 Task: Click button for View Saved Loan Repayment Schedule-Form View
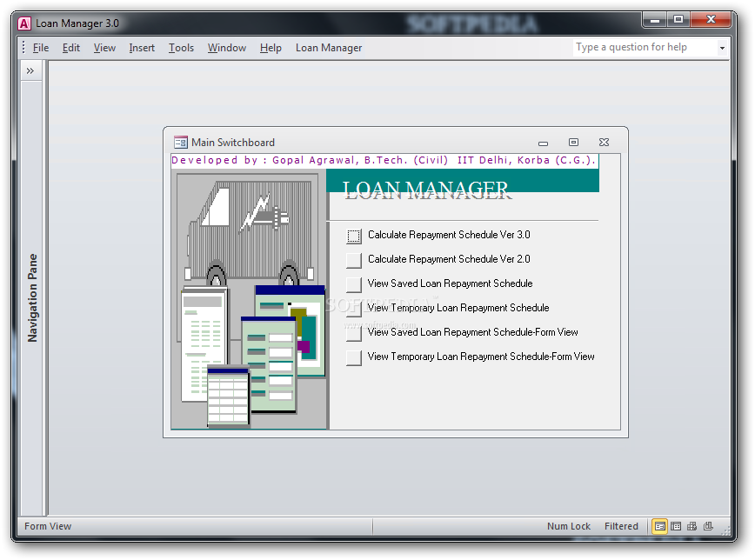coord(354,333)
